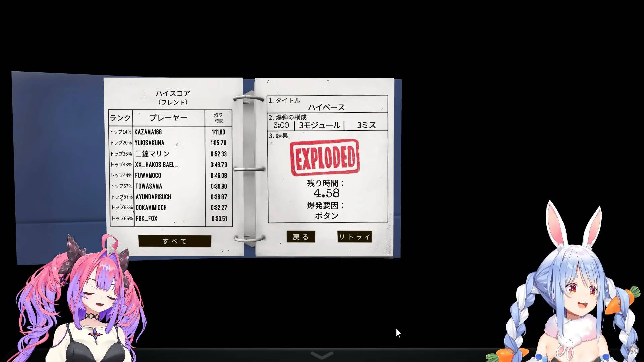
Task: Click the プレーヤー column header
Action: point(168,118)
